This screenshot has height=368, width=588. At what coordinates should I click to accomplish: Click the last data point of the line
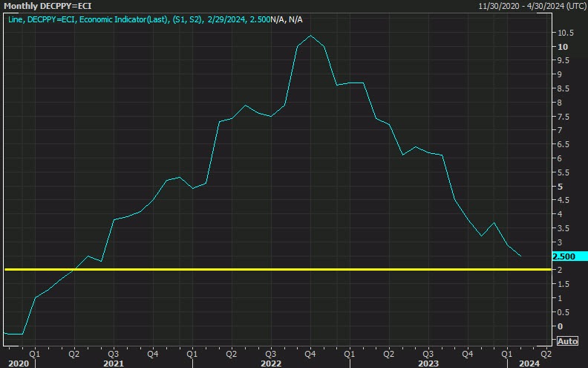coord(520,256)
